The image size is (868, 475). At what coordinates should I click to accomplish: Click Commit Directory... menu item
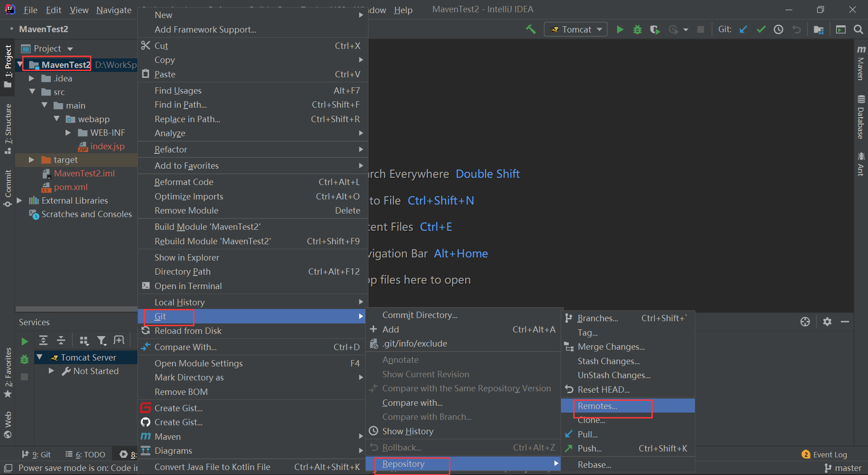coord(463,315)
